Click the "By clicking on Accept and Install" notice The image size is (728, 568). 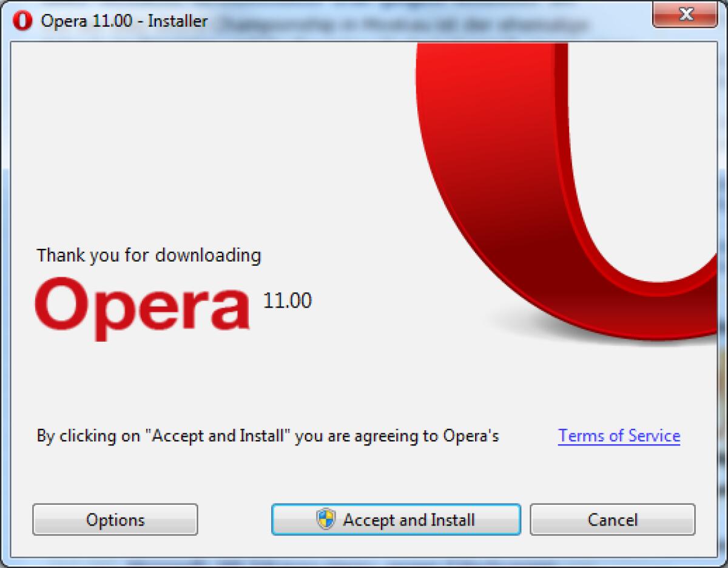[x=268, y=436]
